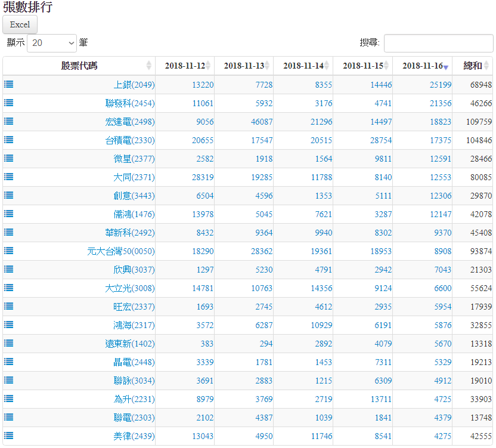The height and width of the screenshot is (448, 496).
Task: Click the list icon beside 鴻海(2317)
Action: click(9, 325)
